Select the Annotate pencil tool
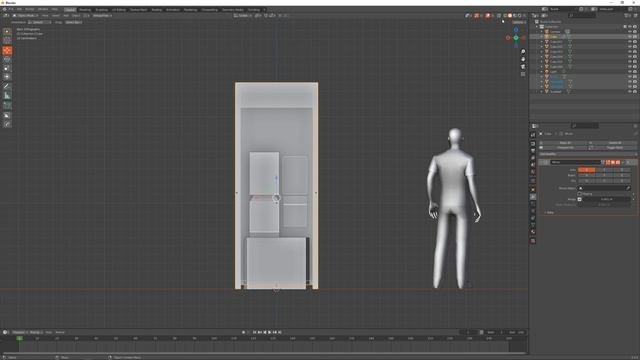Viewport: 640px width, 360px height. (x=7, y=86)
